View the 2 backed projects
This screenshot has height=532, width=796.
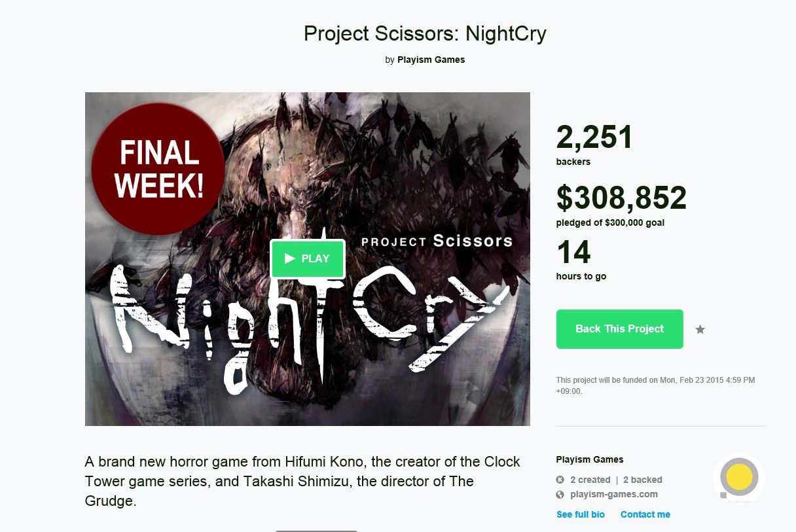coord(642,480)
